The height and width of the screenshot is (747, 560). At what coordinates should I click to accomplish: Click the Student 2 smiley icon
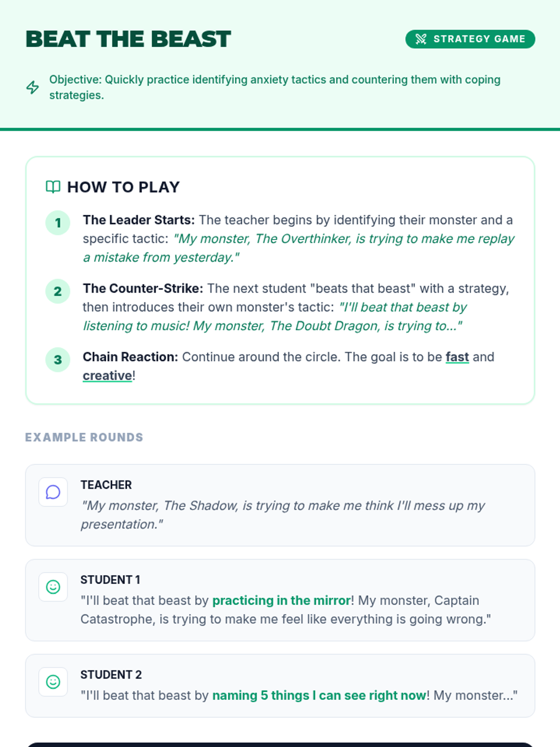[x=53, y=682]
